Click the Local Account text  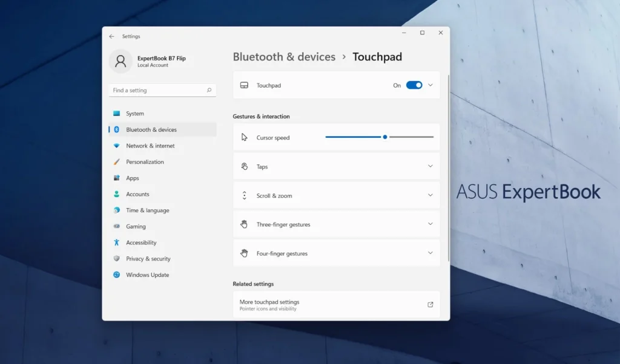pyautogui.click(x=153, y=65)
